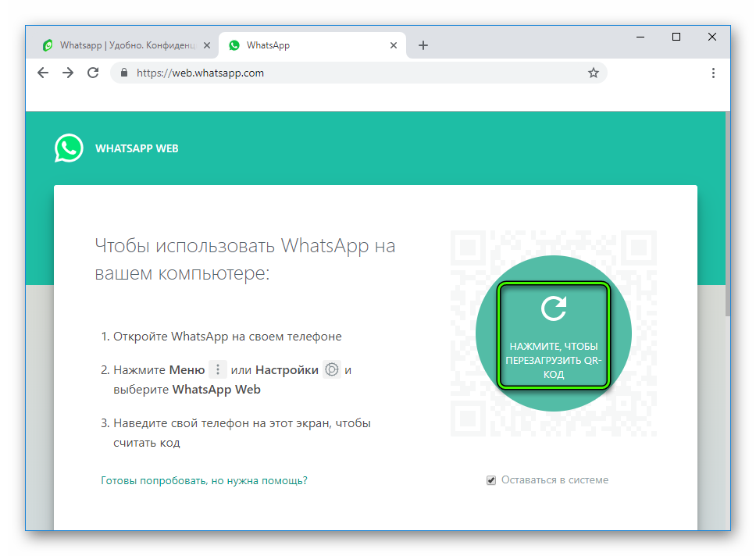Image resolution: width=756 pixels, height=556 pixels.
Task: Switch to the 'Whatsapp | Удобно. Конфиденц' tab
Action: 127,45
